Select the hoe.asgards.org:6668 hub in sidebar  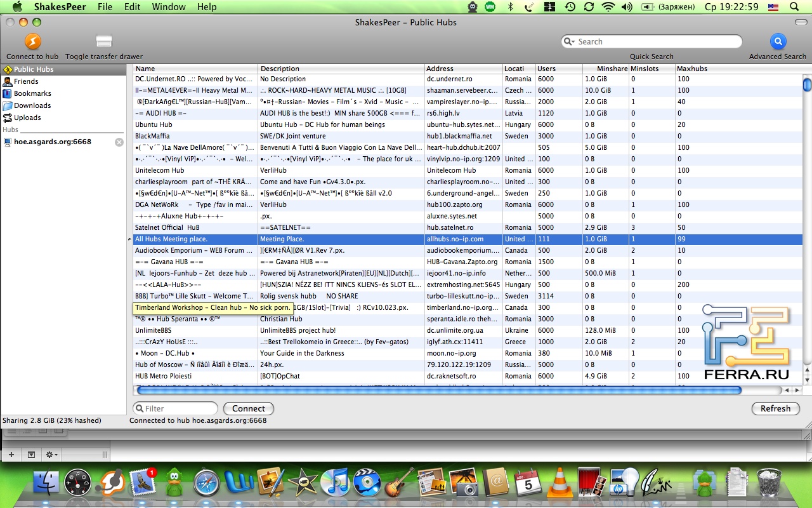[x=53, y=142]
